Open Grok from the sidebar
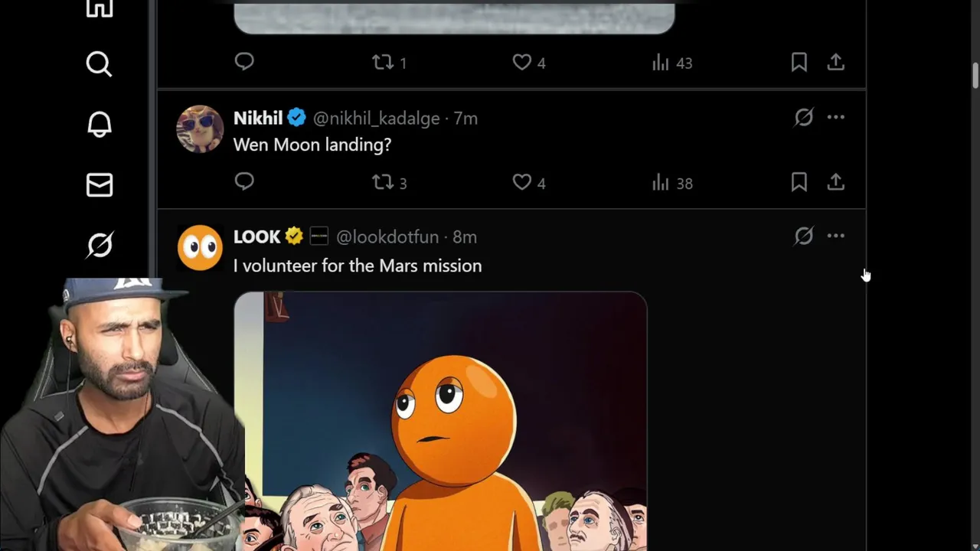 tap(99, 245)
